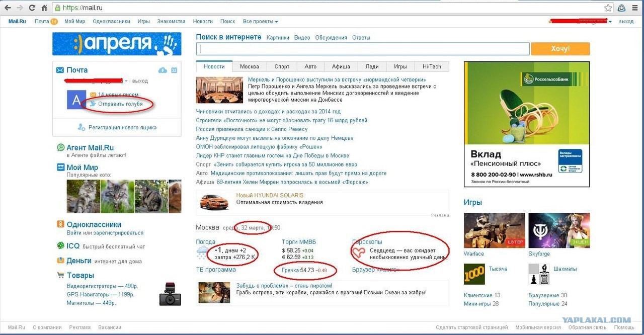
Task: Click the letter A user avatar
Action: click(76, 100)
